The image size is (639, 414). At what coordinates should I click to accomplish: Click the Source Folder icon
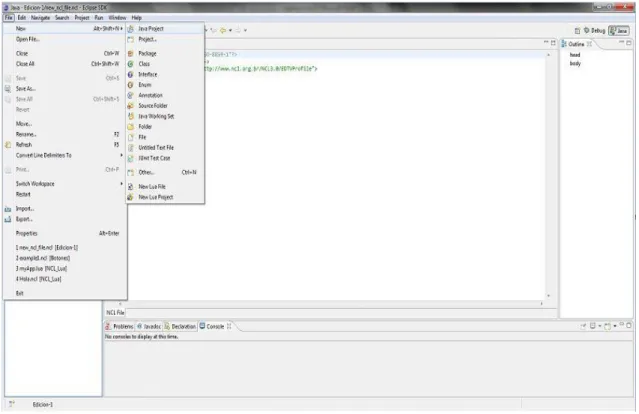pos(131,106)
